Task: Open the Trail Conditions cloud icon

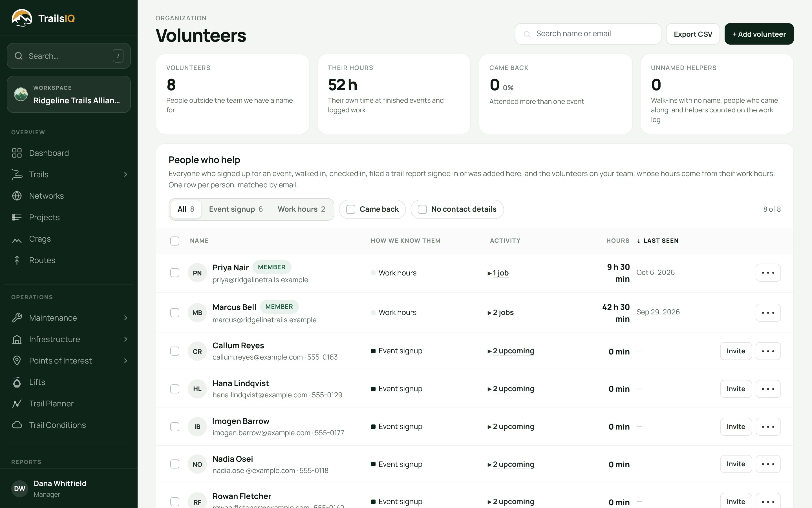Action: 17,425
